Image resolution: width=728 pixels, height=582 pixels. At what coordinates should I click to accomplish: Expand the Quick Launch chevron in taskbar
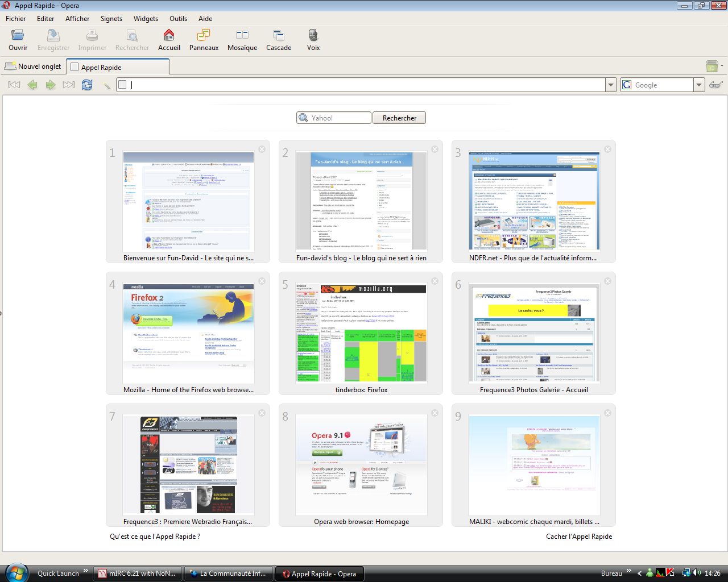coord(86,571)
